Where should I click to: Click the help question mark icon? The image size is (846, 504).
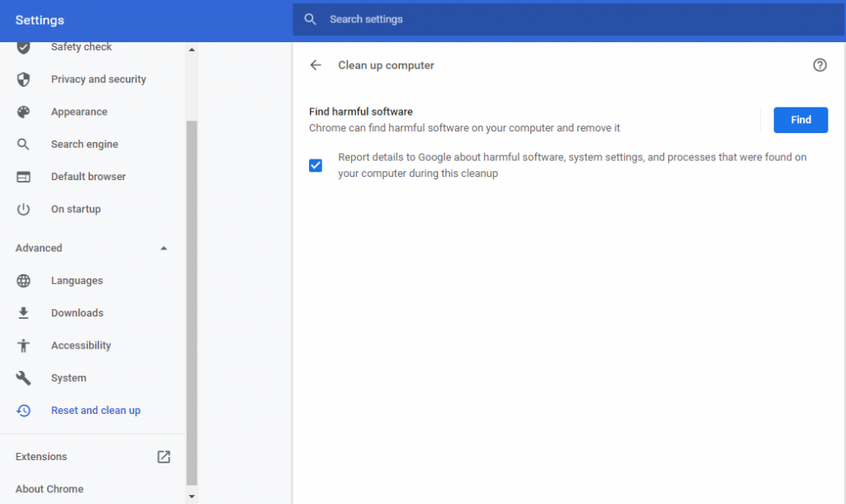click(820, 64)
